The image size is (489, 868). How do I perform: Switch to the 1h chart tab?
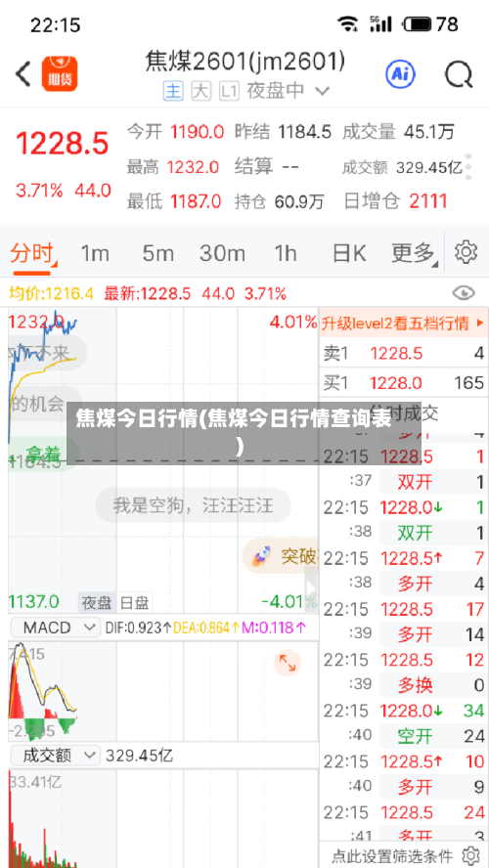point(286,253)
